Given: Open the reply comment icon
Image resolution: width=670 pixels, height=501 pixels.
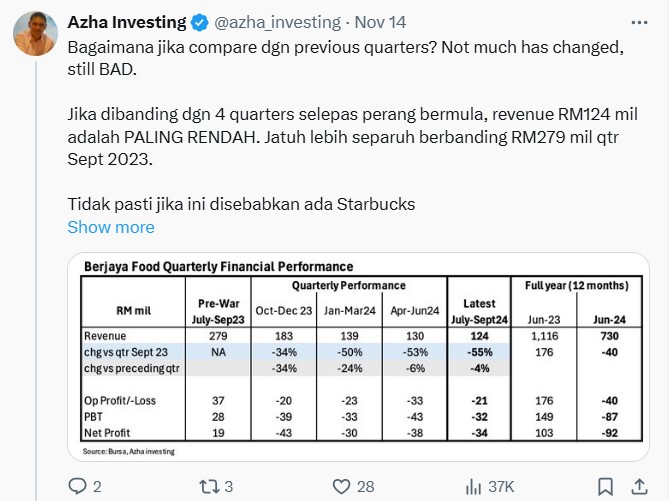Looking at the screenshot, I should [x=78, y=486].
